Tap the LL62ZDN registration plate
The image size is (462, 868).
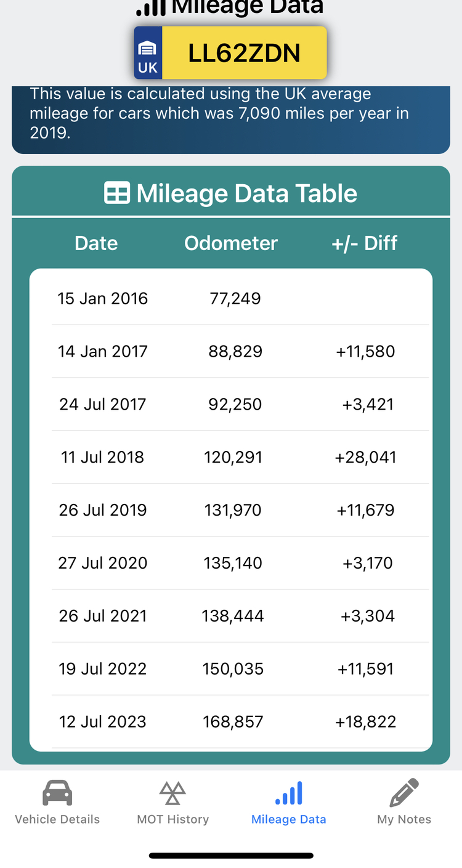click(230, 53)
